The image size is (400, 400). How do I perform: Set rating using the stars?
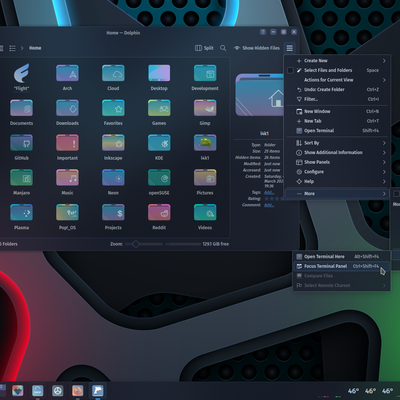[x=273, y=199]
